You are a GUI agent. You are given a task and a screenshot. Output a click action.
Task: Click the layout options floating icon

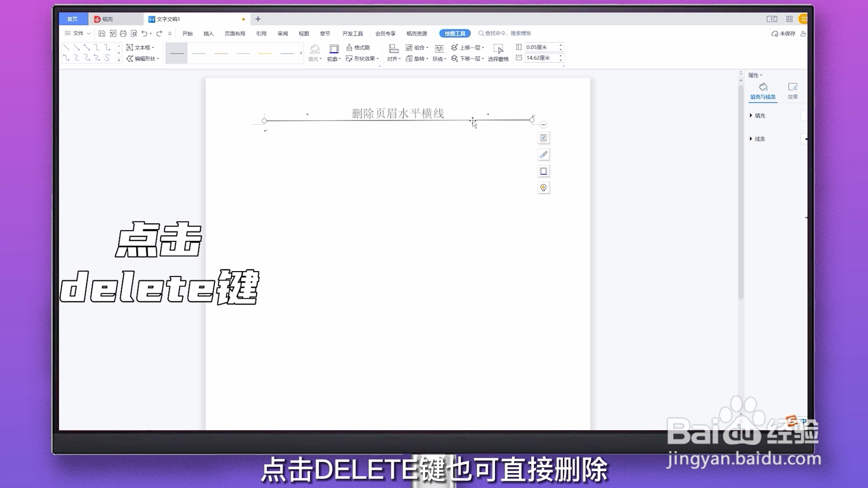543,138
